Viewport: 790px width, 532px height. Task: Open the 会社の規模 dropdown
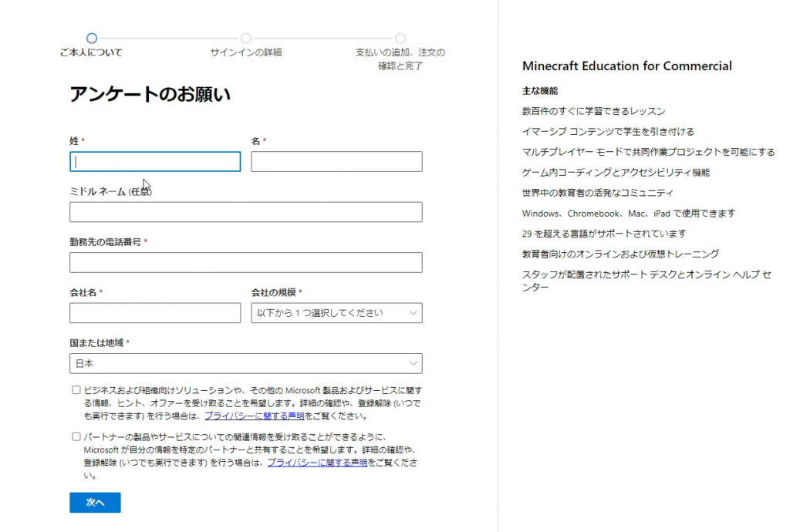[x=336, y=313]
